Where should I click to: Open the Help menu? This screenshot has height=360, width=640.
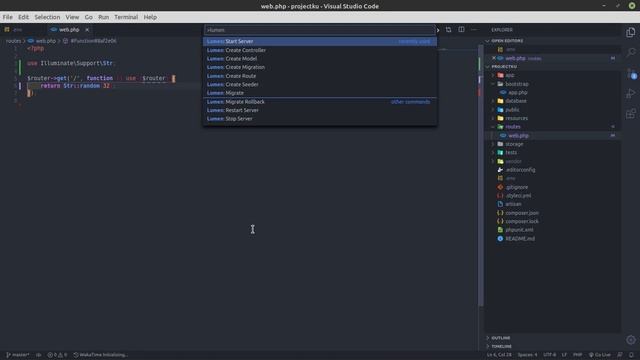150,17
